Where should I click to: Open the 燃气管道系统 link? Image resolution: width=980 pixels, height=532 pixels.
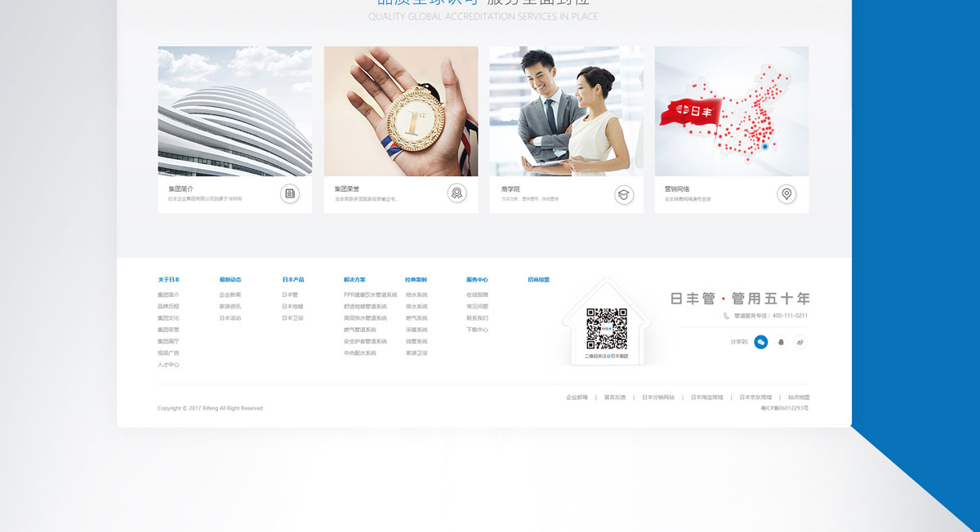(360, 330)
